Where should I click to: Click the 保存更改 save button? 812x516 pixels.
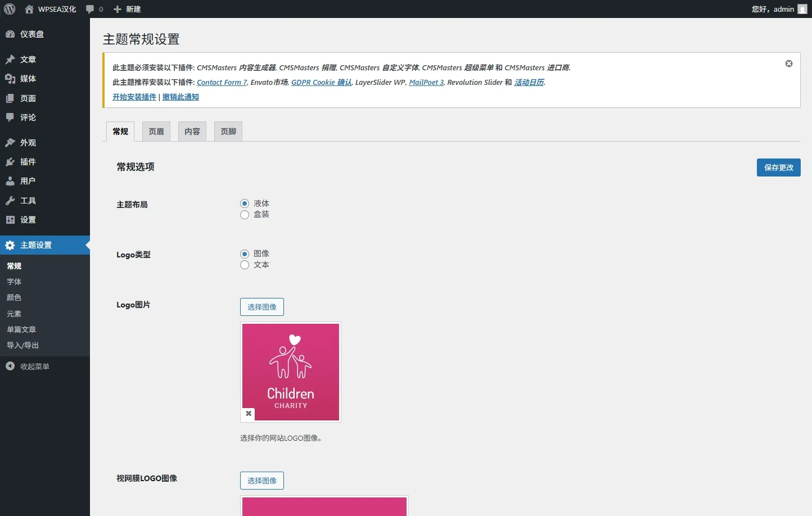(778, 168)
